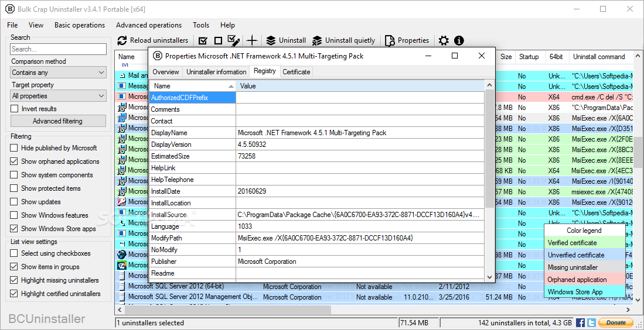The width and height of the screenshot is (644, 330).
Task: Click the 64bit column header
Action: 556,57
